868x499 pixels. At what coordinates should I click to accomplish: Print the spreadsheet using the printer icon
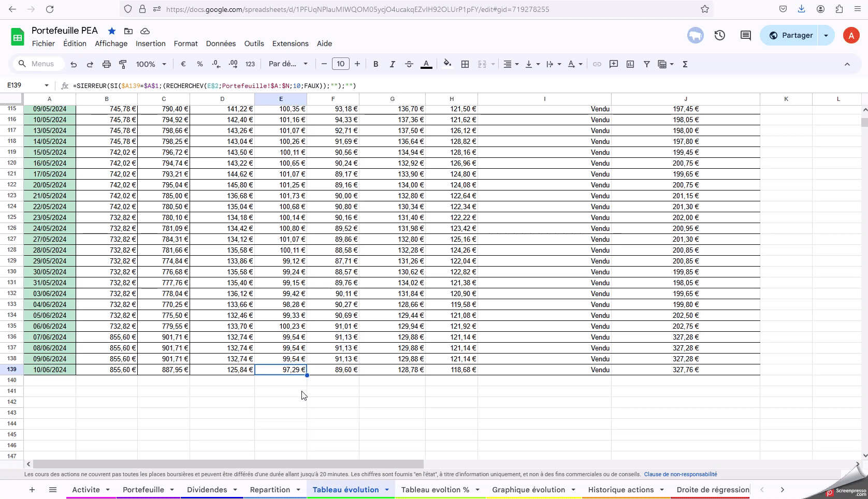(107, 64)
